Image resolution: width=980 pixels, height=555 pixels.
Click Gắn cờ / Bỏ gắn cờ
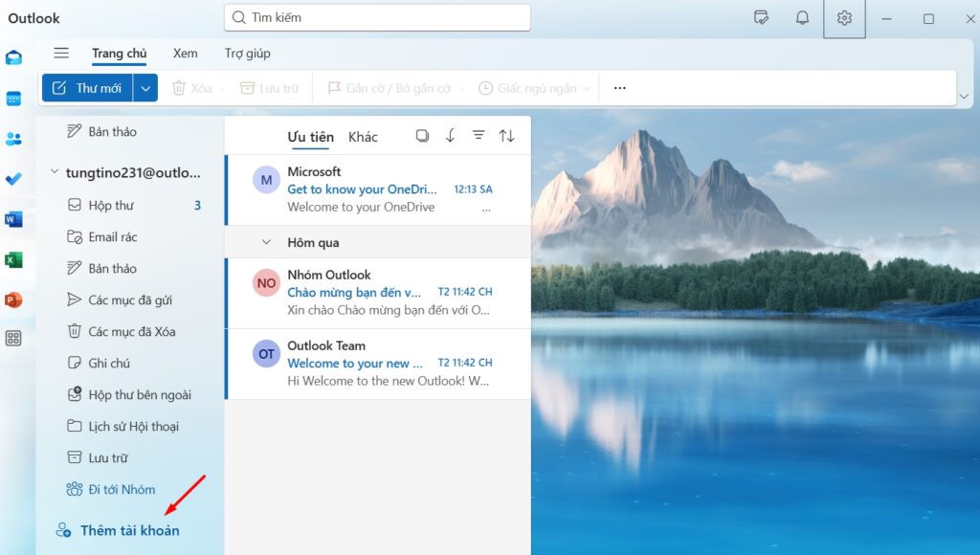(x=389, y=88)
